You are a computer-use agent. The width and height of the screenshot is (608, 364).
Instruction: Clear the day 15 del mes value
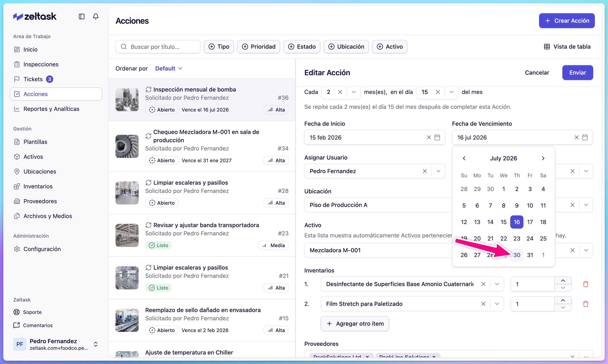(437, 92)
